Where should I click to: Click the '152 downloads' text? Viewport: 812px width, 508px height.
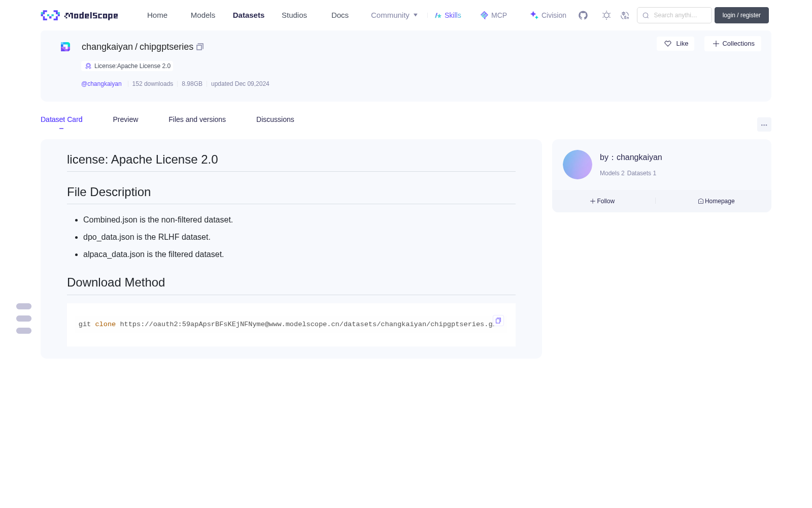[153, 84]
